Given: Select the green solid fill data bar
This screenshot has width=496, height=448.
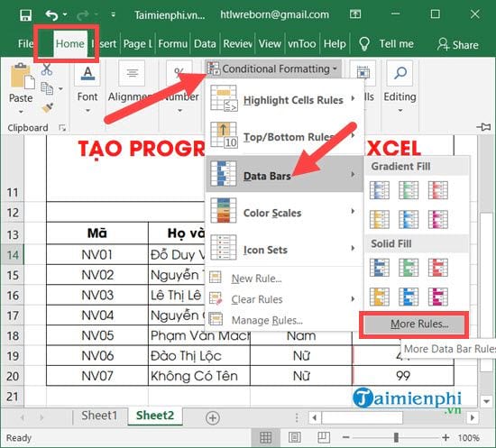Looking at the screenshot, I should point(409,268).
